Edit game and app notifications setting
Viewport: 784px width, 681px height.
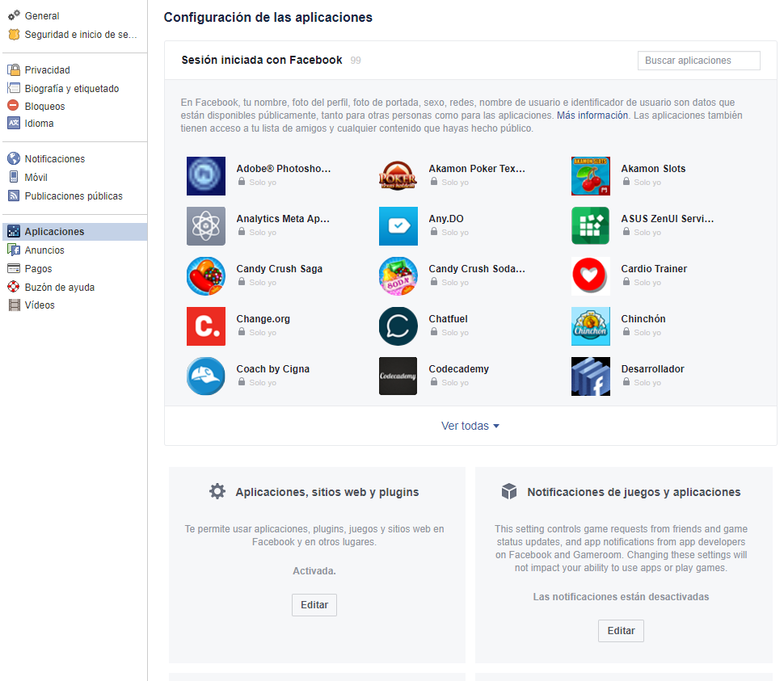621,631
